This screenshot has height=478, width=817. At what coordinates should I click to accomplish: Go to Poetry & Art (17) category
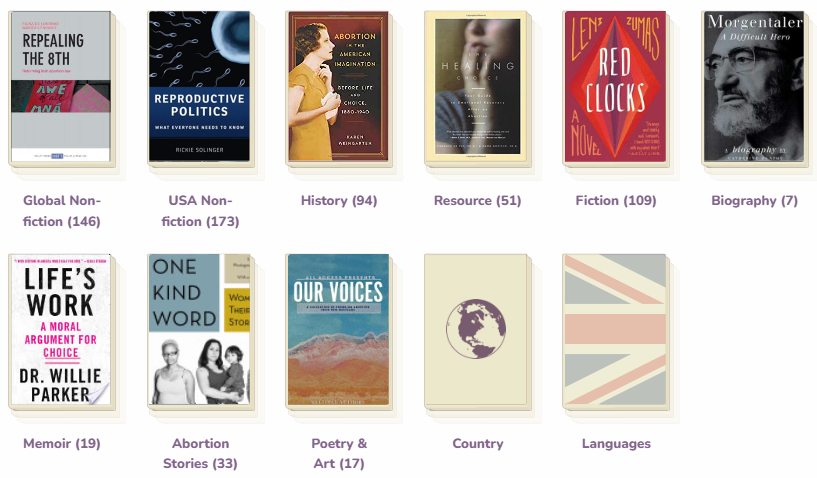339,453
